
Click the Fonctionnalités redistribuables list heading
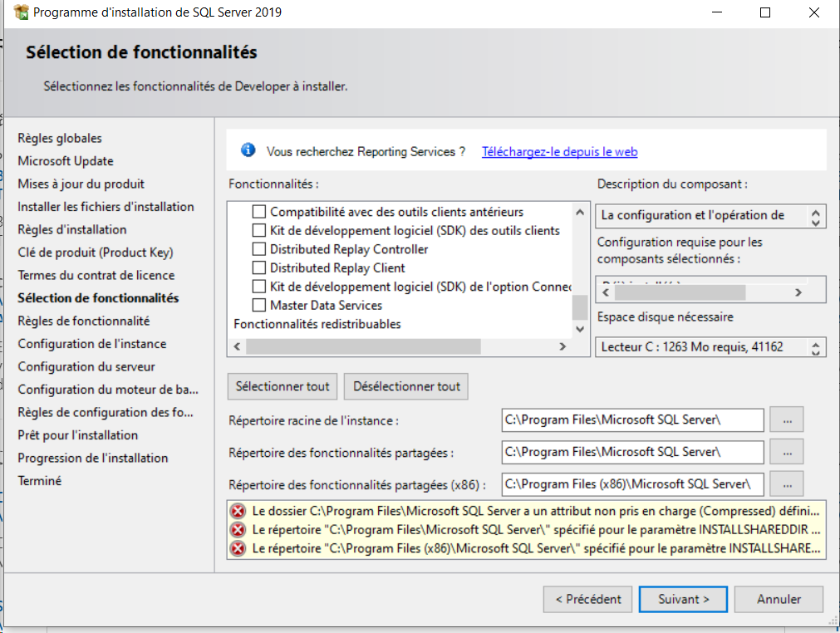click(317, 324)
